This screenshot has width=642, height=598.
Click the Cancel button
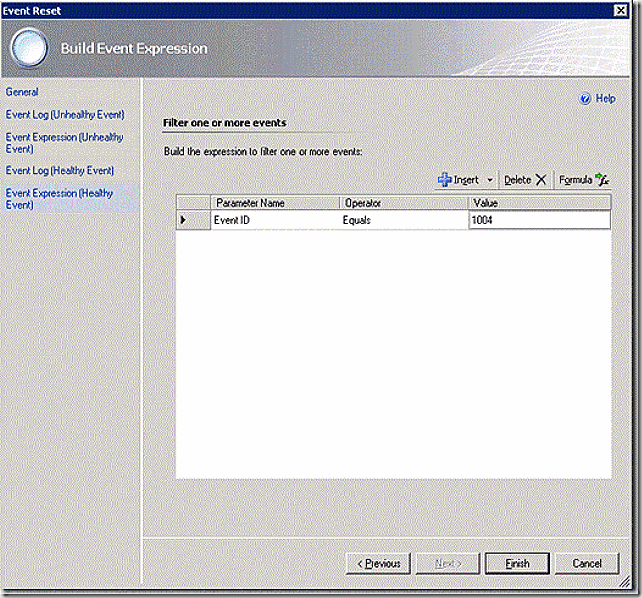[587, 564]
